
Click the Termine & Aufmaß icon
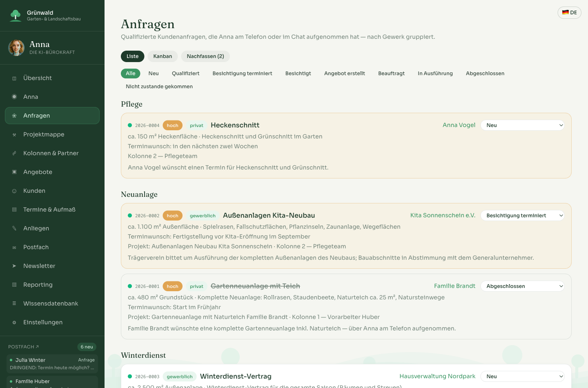pyautogui.click(x=14, y=210)
